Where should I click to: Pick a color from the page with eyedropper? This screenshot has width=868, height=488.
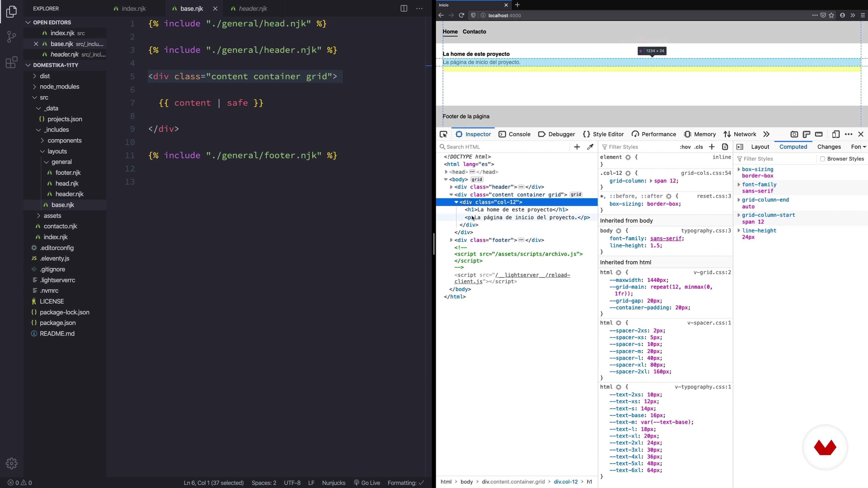click(x=590, y=147)
